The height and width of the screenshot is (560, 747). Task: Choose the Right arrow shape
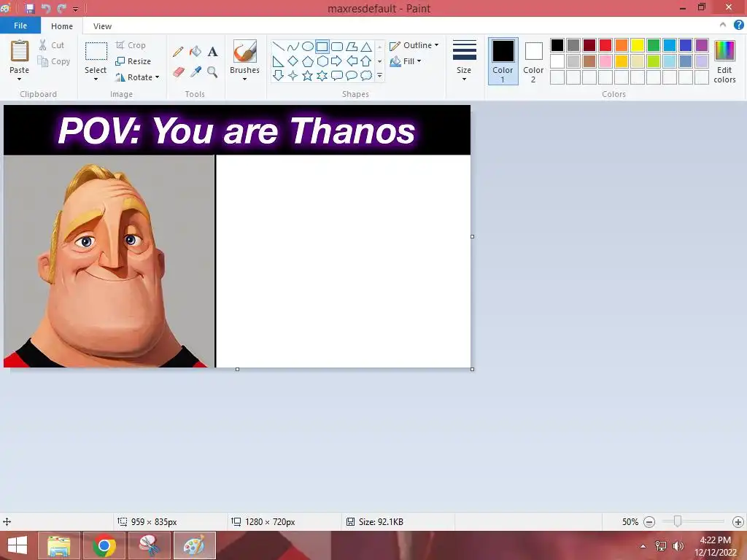click(x=337, y=61)
